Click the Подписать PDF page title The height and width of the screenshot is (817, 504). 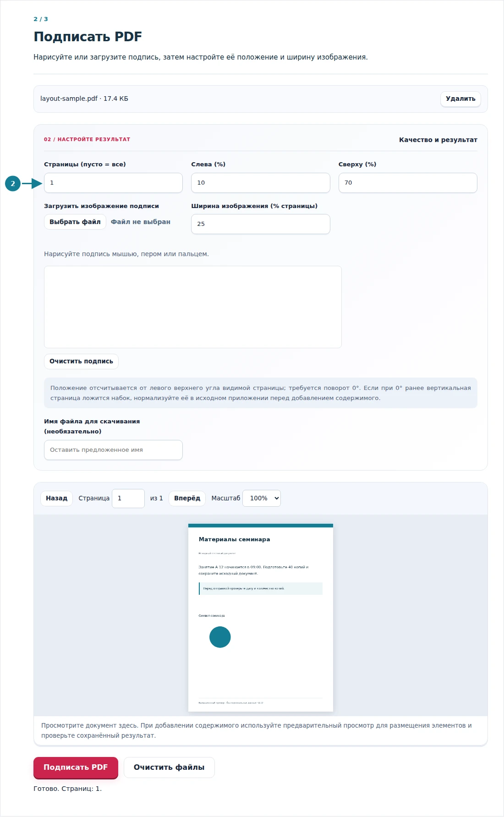click(88, 37)
